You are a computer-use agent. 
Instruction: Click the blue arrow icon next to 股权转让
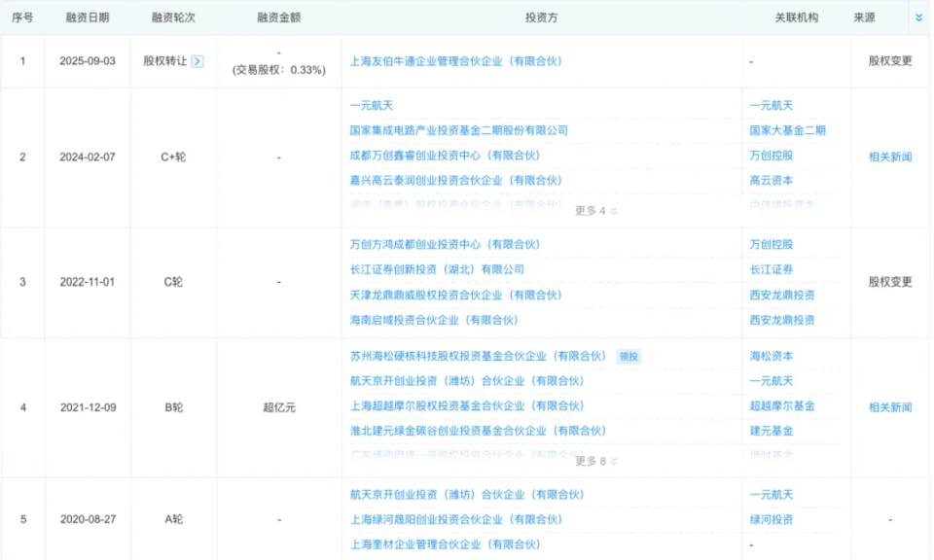tap(195, 58)
